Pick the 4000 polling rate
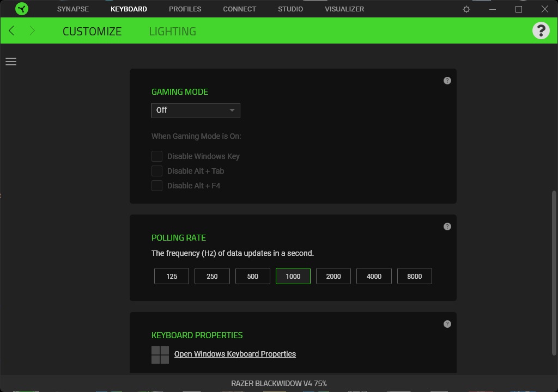 [x=374, y=276]
